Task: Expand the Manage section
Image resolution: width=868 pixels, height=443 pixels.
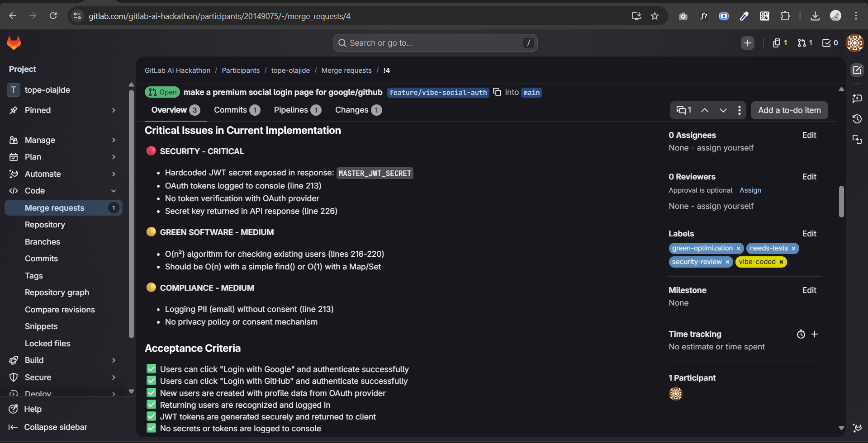Action: 63,140
